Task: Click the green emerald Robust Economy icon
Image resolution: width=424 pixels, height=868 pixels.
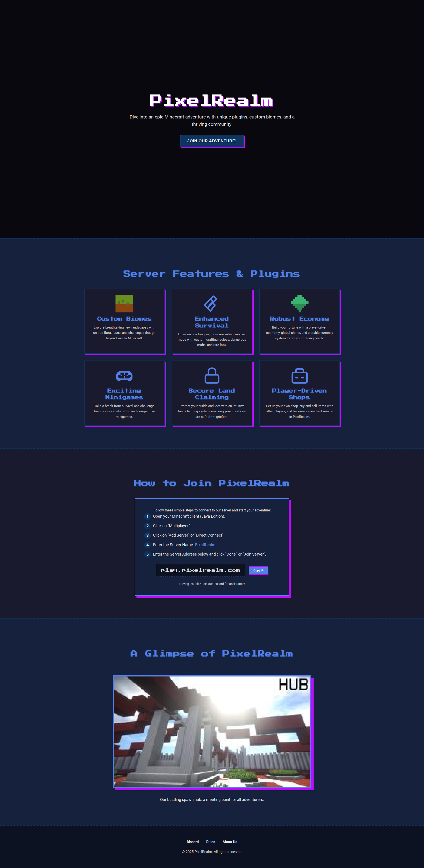Action: (299, 303)
